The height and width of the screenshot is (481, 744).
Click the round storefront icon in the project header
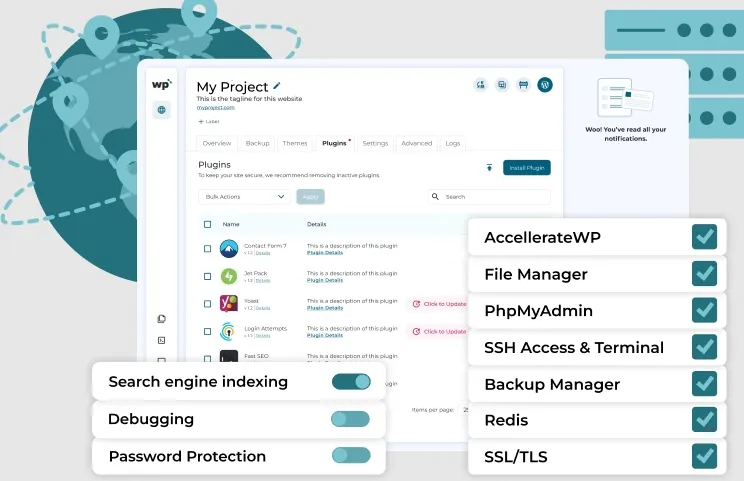[523, 85]
